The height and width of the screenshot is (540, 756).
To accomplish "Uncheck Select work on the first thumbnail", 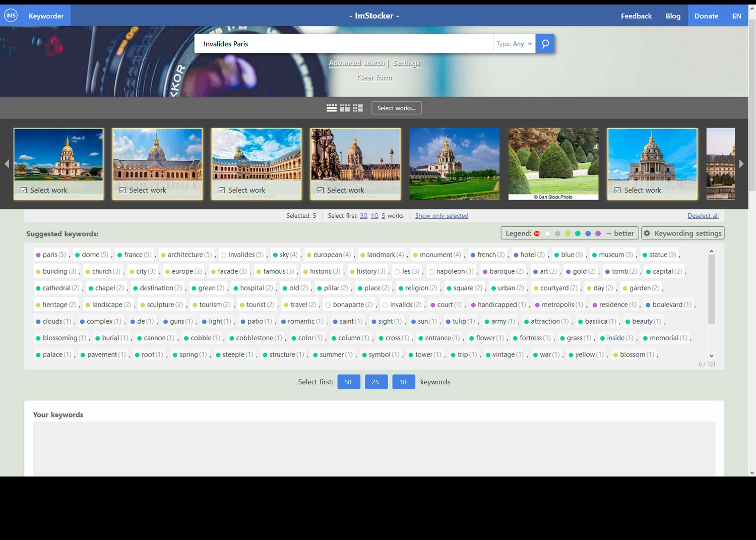I will point(23,190).
